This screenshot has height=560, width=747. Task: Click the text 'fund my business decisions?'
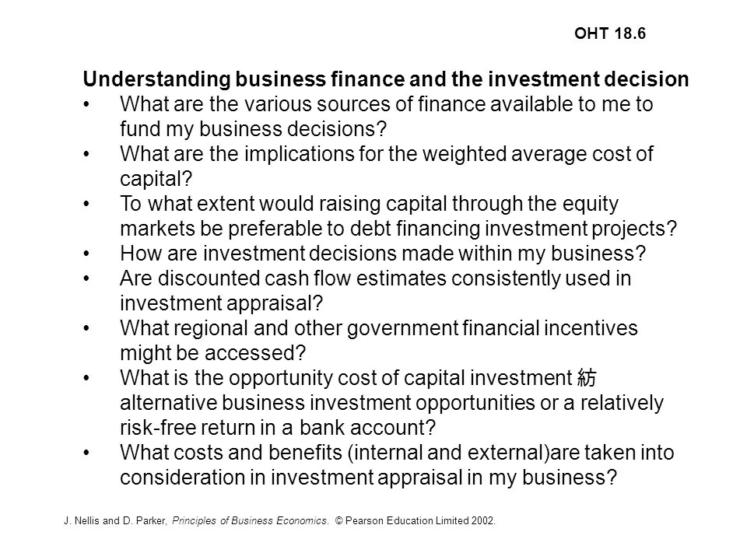click(x=253, y=129)
